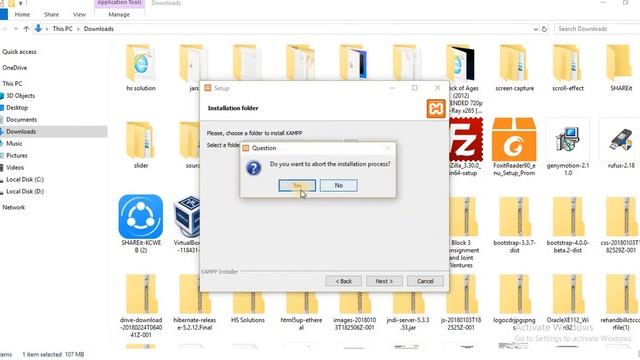Select Quick access in navigation pane
This screenshot has height=360, width=640.
click(19, 52)
